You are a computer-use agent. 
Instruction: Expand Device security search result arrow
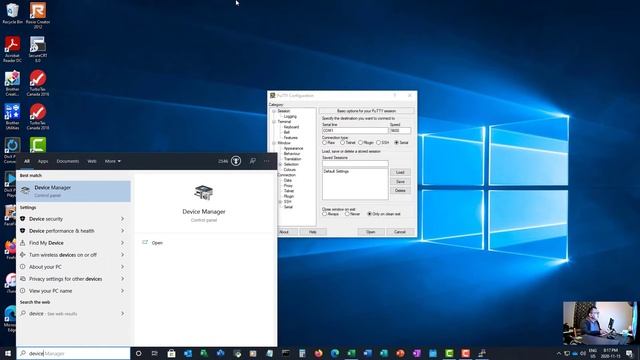coord(122,219)
